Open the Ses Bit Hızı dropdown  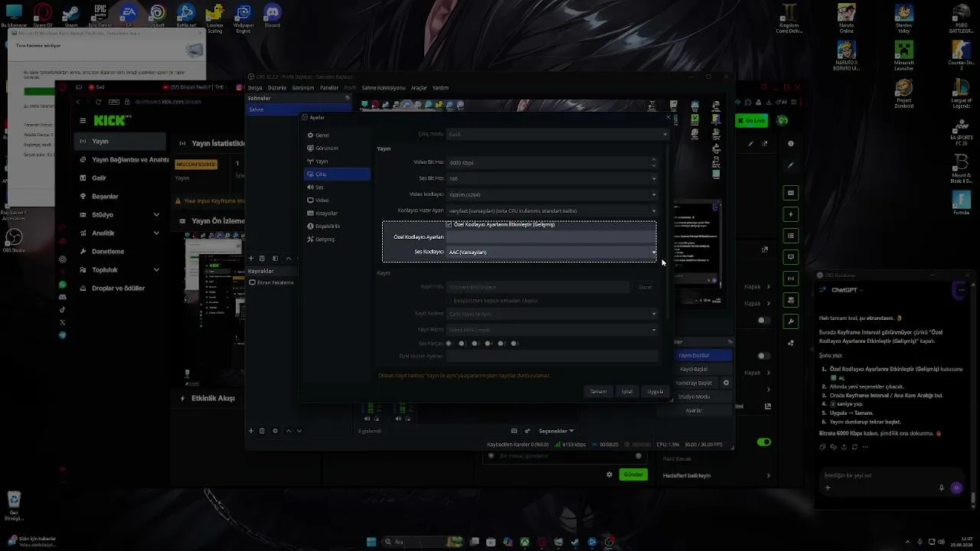(552, 178)
